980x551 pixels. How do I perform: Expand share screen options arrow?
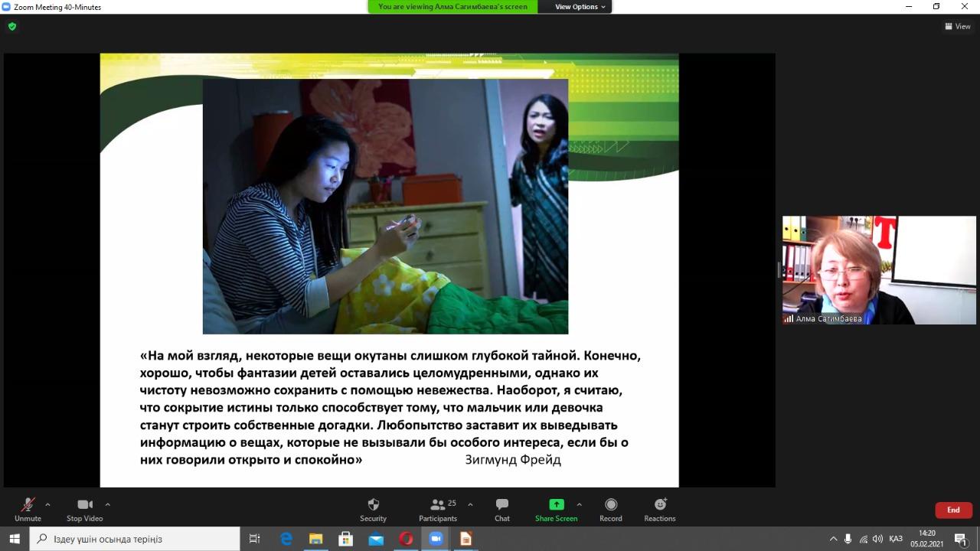click(x=579, y=504)
